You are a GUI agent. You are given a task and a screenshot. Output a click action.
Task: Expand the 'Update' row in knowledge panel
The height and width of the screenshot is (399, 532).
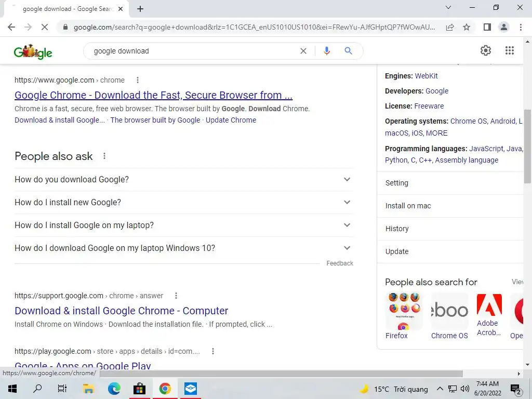pos(450,251)
